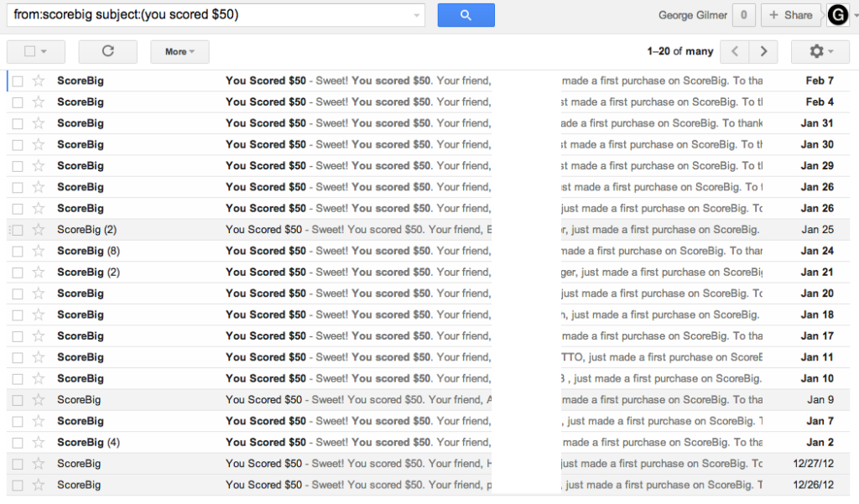Viewport: 859px width, 504px height.
Task: Tick the select-all checkbox in toolbar
Action: (x=29, y=51)
